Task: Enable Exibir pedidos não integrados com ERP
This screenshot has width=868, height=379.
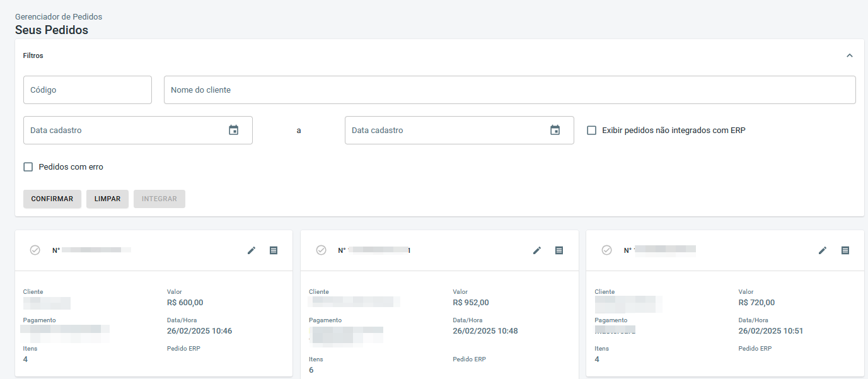Action: [x=592, y=131]
